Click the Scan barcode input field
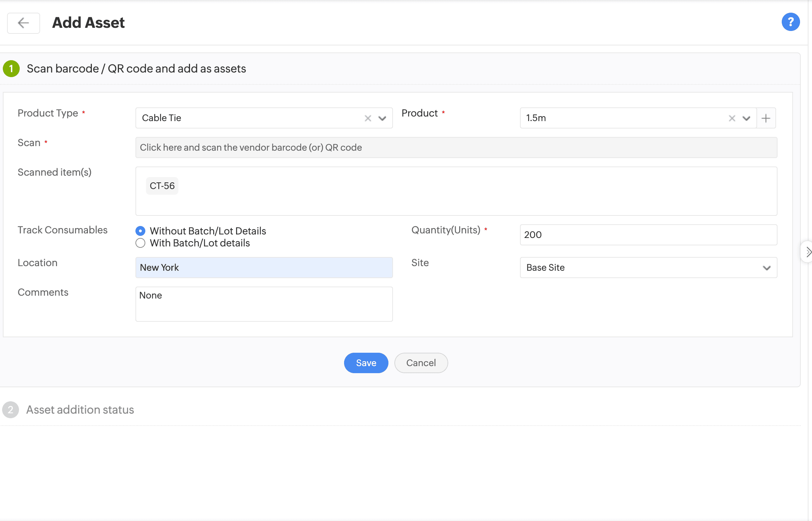 456,147
